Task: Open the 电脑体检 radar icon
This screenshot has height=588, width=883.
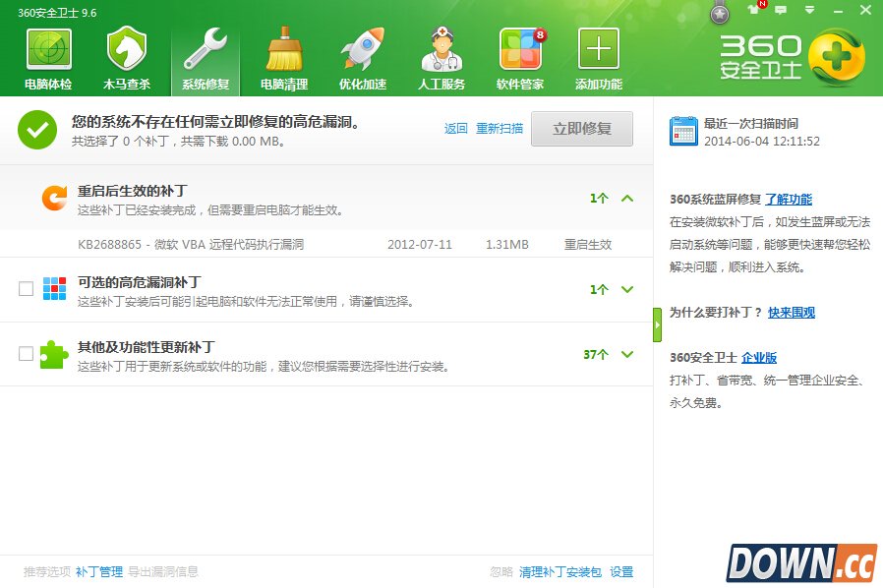Action: pyautogui.click(x=48, y=49)
